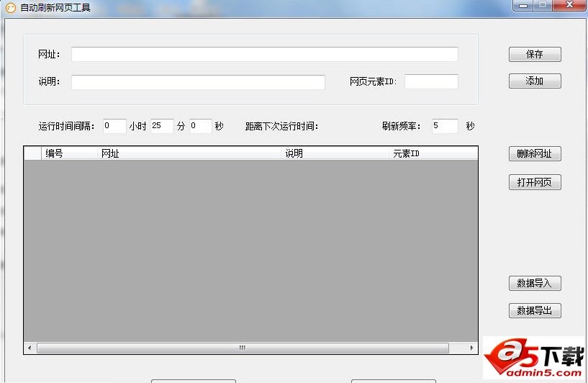Viewport: 588px width, 383px height.
Task: Click the 网址 URL input field
Action: pos(264,55)
